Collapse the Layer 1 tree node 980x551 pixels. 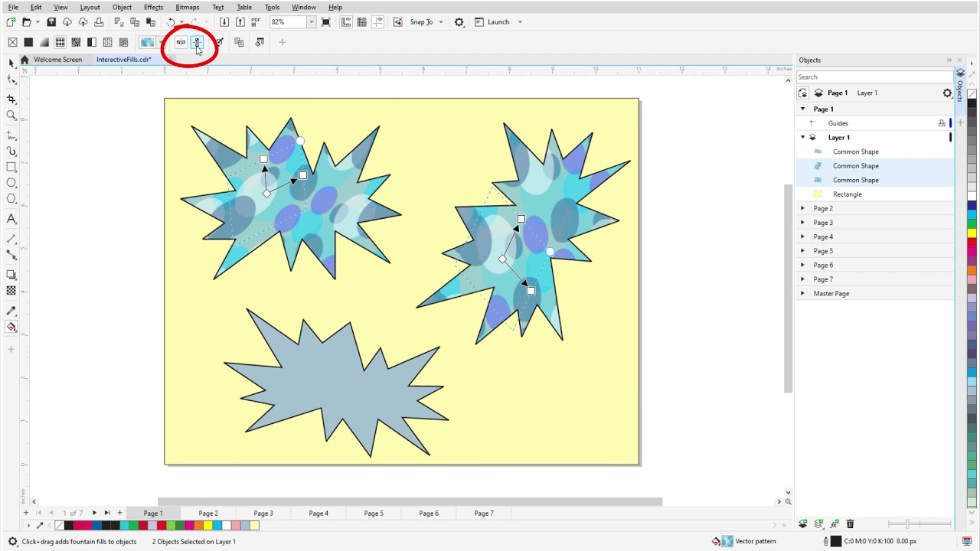pyautogui.click(x=802, y=138)
